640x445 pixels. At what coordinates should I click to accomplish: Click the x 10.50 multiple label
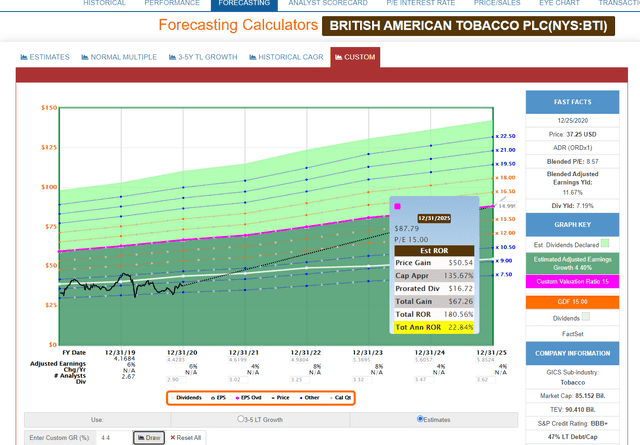[506, 247]
